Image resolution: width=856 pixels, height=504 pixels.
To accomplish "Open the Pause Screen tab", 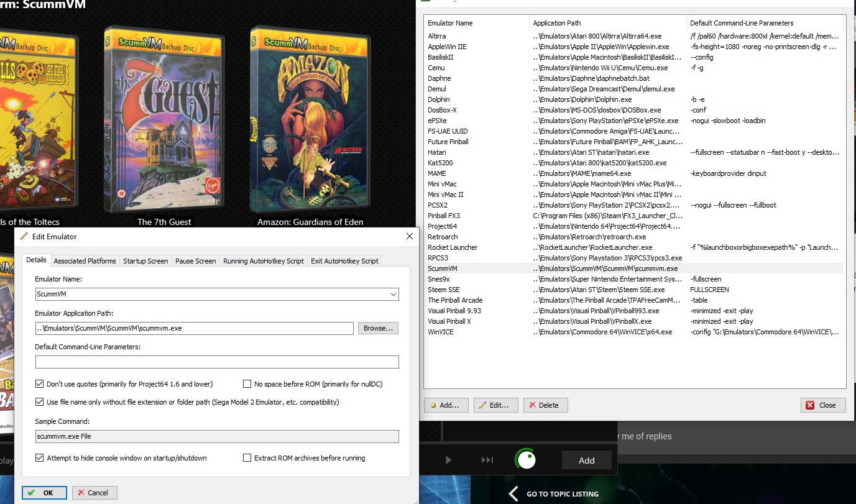I will click(196, 261).
